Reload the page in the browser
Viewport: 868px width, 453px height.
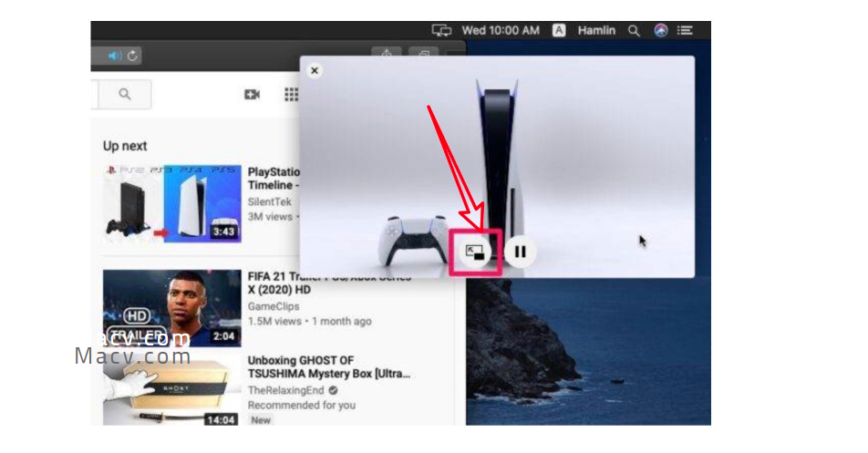(132, 56)
